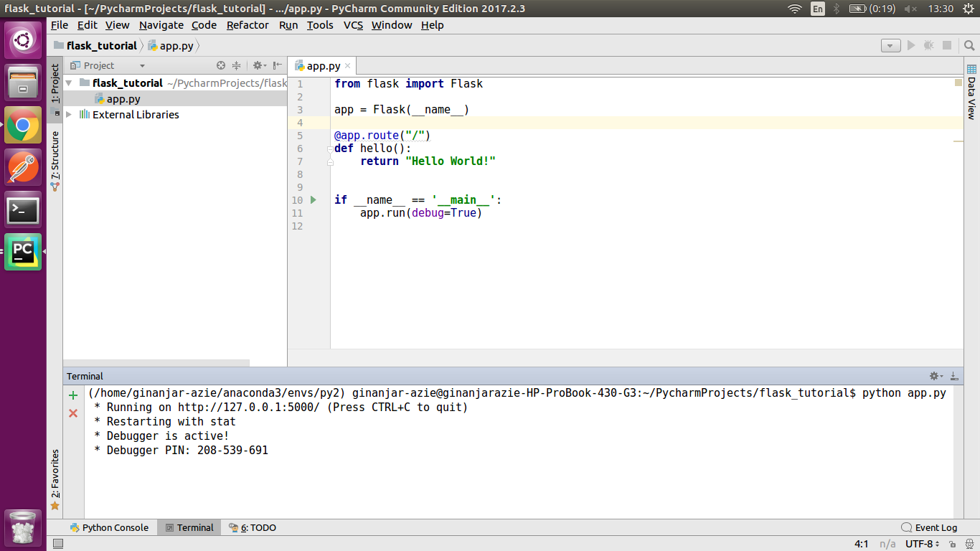980x551 pixels.
Task: Close terminal session with red X icon
Action: pyautogui.click(x=73, y=413)
